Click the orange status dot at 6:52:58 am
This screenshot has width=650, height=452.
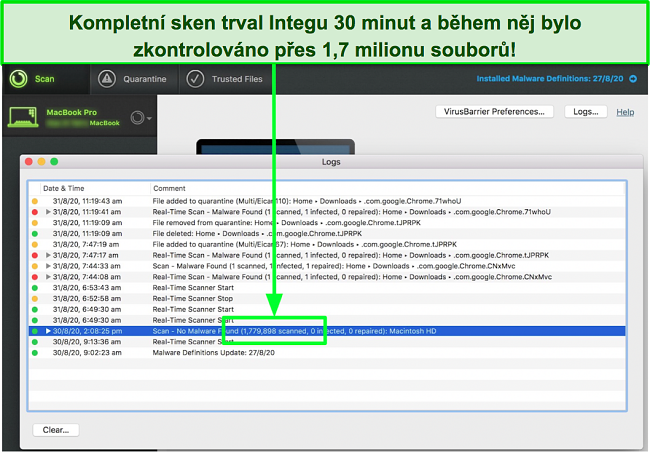[x=35, y=299]
